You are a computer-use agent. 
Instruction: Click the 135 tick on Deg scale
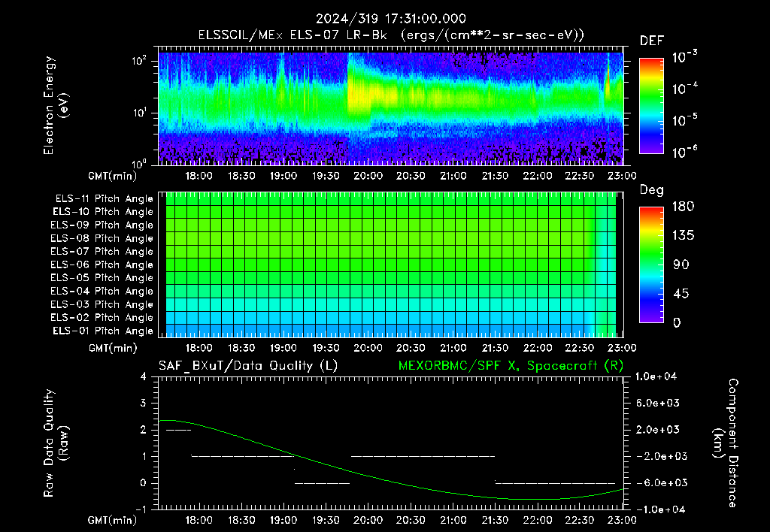click(x=683, y=235)
